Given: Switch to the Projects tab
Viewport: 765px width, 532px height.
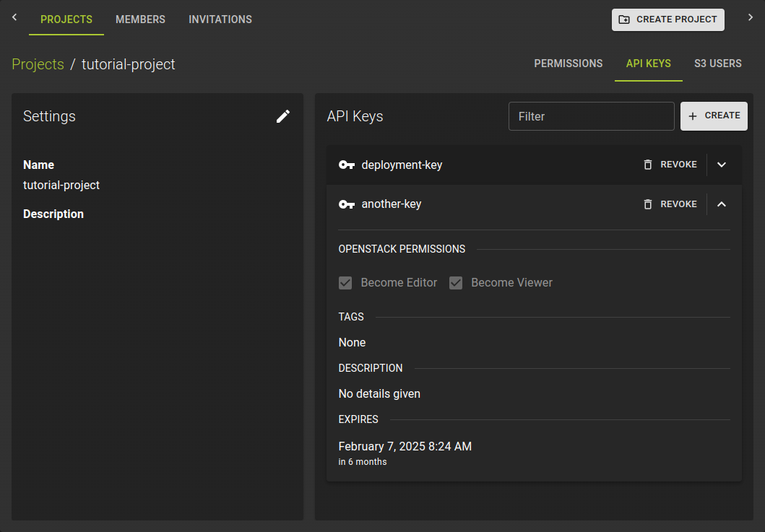Looking at the screenshot, I should [x=66, y=19].
